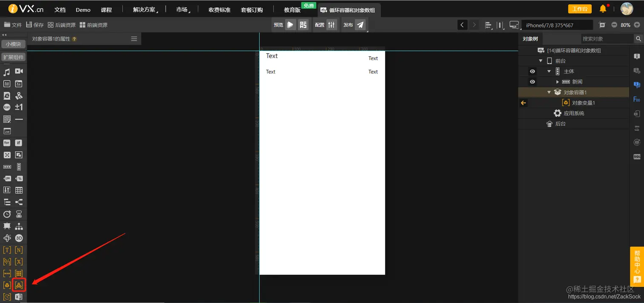Open the 扩展组件 panel
The image size is (644, 303).
13,57
